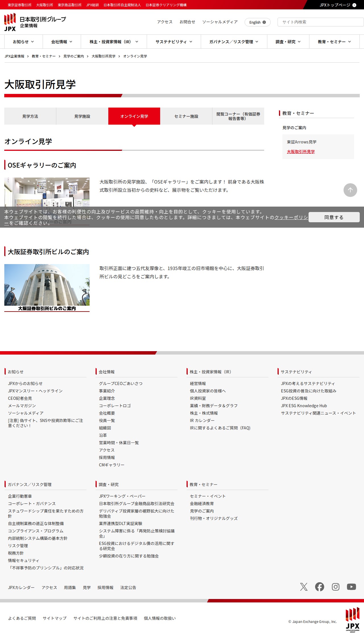Open the 閲覧コーナー（有価証券報告書等） tab
The height and width of the screenshot is (636, 364).
tap(238, 116)
